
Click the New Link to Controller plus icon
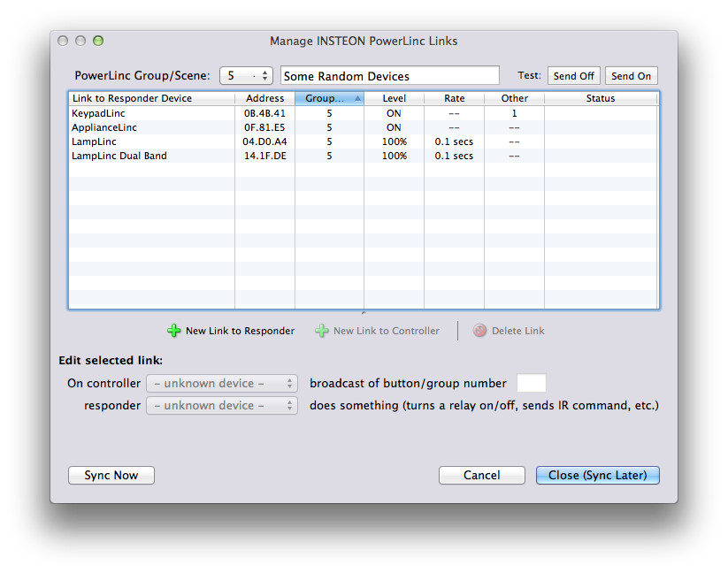[x=321, y=331]
